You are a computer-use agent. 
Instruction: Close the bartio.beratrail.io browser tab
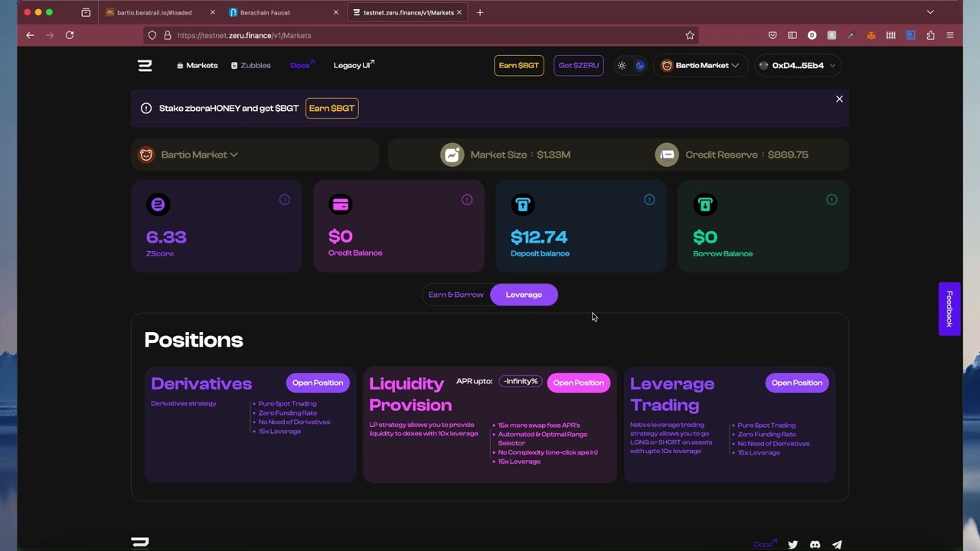pos(212,12)
